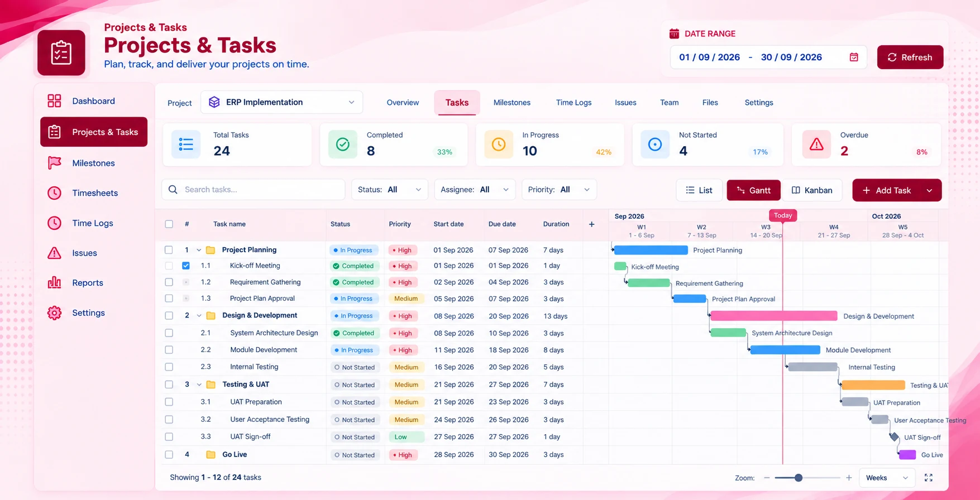980x500 pixels.
Task: Zoom in with the plus icon
Action: coord(849,478)
